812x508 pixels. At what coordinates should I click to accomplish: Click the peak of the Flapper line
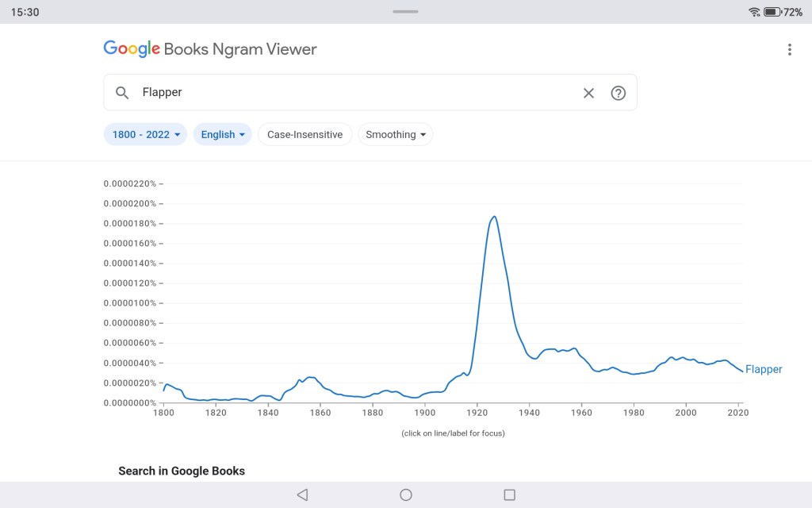pyautogui.click(x=495, y=216)
